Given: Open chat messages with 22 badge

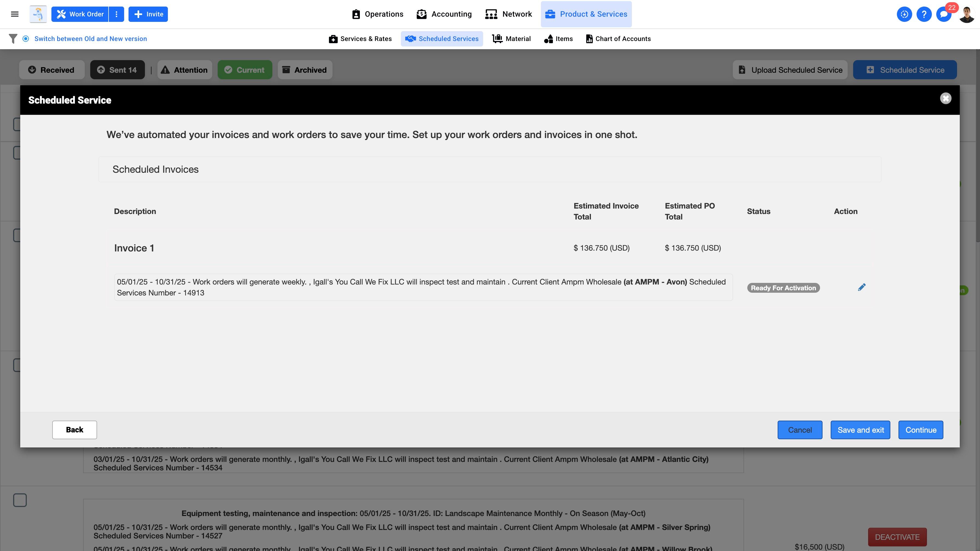Looking at the screenshot, I should (x=943, y=14).
